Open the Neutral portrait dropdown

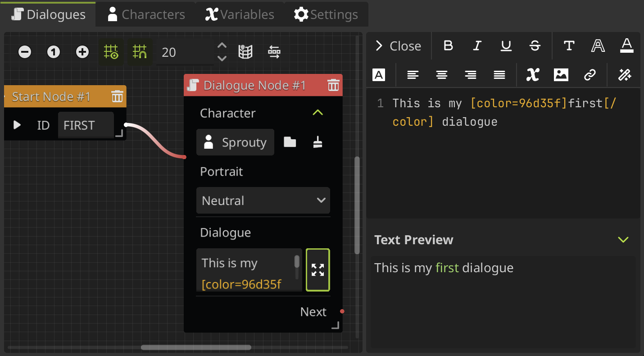click(x=263, y=201)
